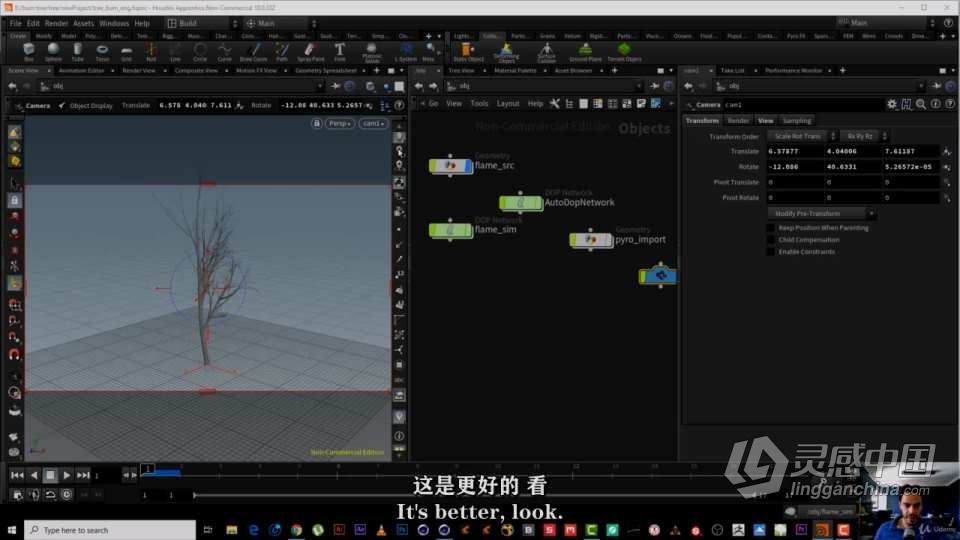Switch to the Render View tab

tap(138, 70)
